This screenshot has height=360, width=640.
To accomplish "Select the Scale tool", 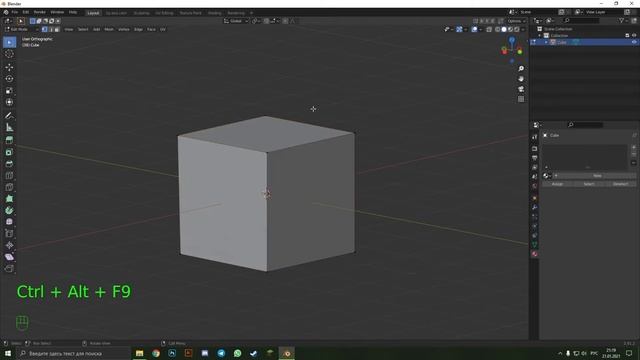I will [9, 91].
